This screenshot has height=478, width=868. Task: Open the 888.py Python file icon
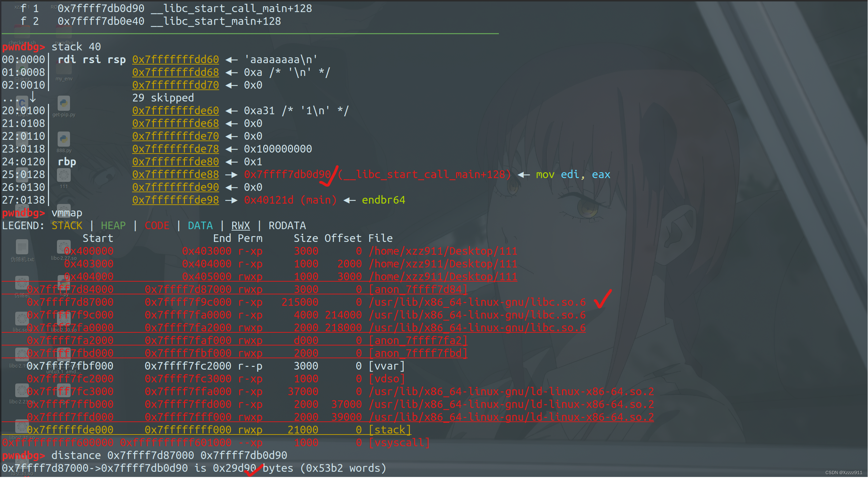click(x=64, y=139)
